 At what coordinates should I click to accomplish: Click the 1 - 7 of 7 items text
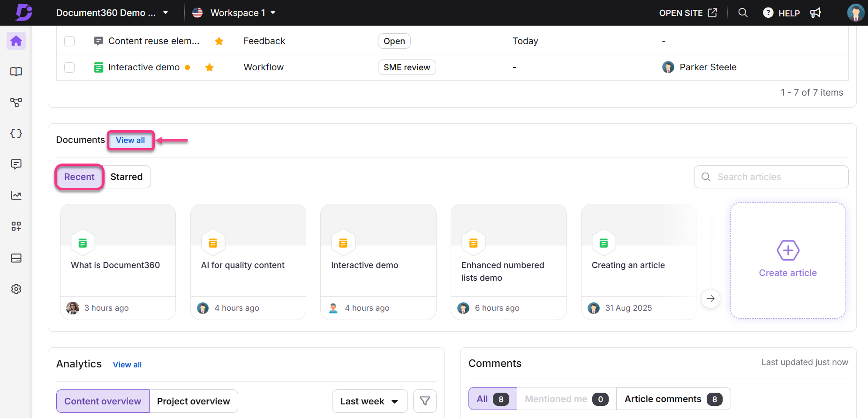tap(812, 92)
